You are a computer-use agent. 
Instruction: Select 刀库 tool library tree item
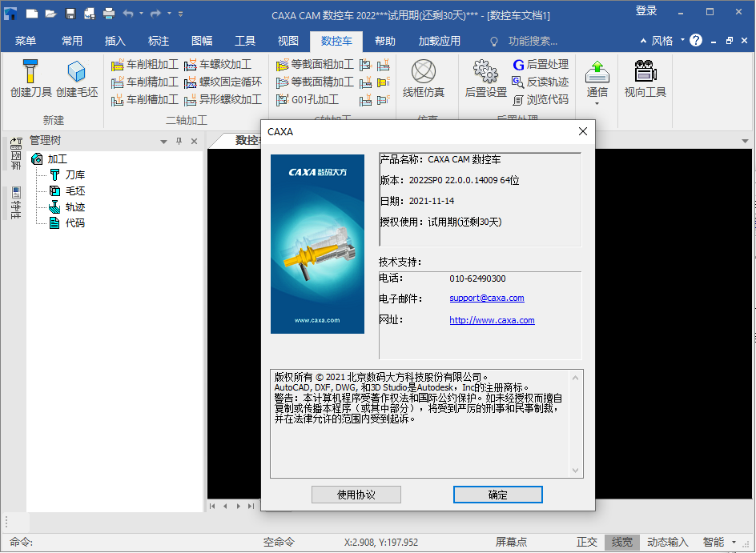coord(68,174)
